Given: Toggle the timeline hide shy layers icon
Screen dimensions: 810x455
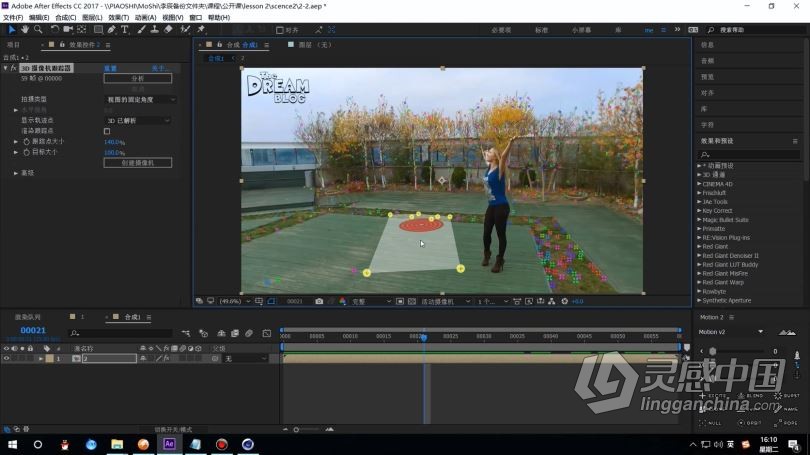Looking at the screenshot, I should [x=221, y=334].
